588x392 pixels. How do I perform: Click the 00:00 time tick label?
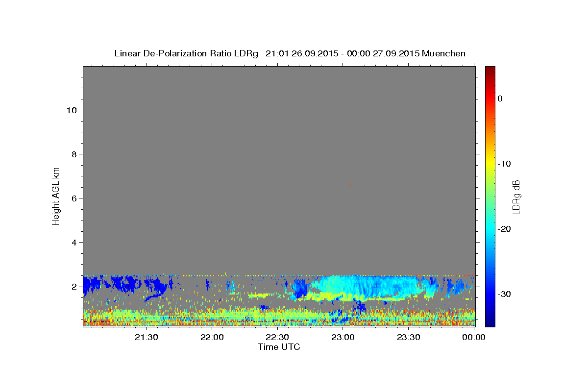tap(474, 337)
